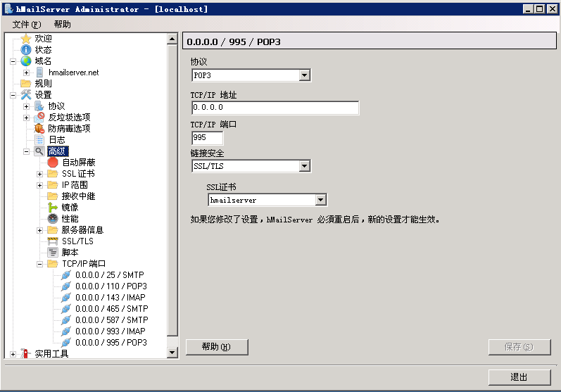The width and height of the screenshot is (561, 392).
Task: Click the SSL/TLS tree node icon
Action: [53, 241]
